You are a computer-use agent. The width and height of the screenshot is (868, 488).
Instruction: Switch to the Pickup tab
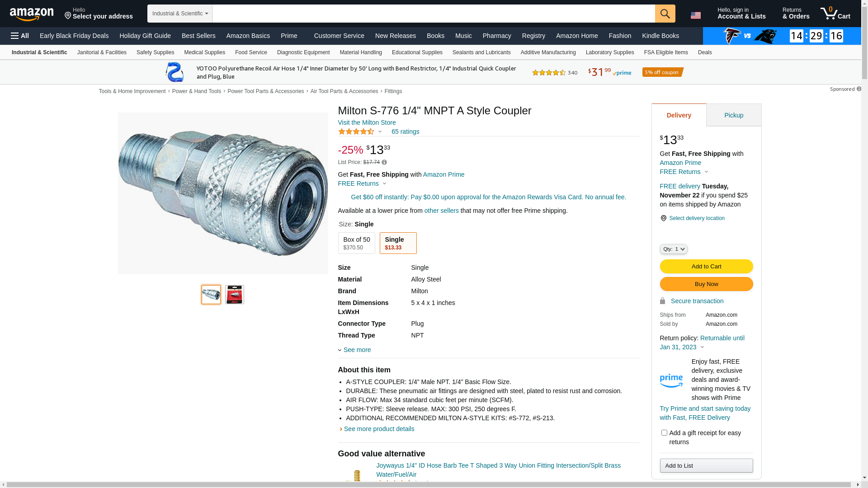[733, 115]
